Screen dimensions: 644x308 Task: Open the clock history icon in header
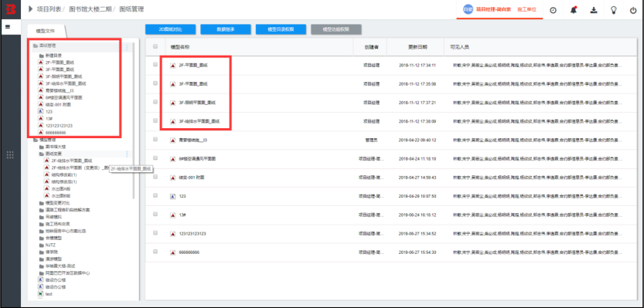click(553, 10)
